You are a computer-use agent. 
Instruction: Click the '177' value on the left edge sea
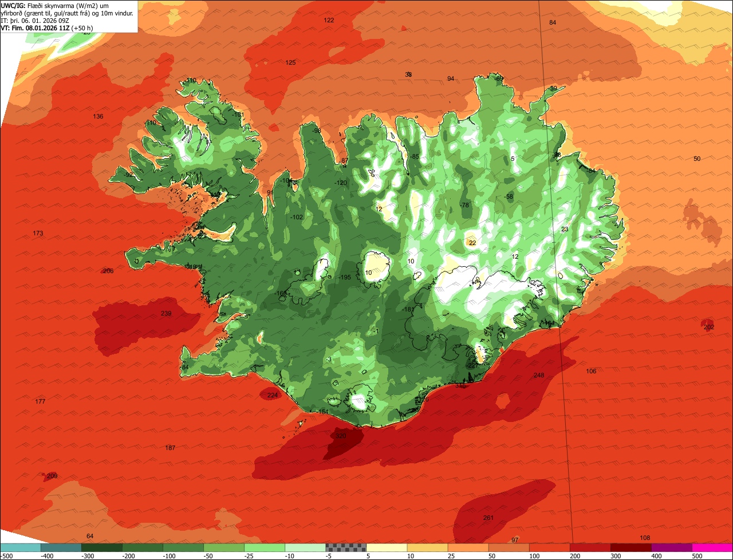40,401
